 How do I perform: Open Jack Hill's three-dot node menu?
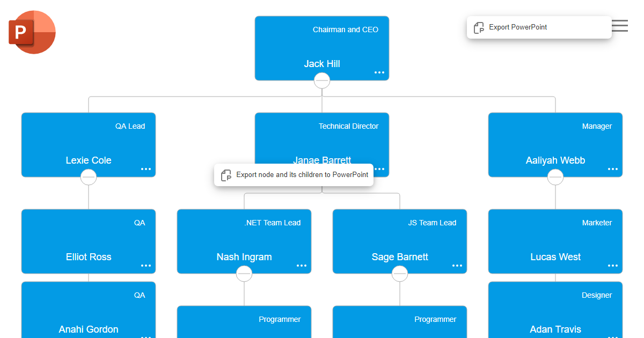(379, 72)
